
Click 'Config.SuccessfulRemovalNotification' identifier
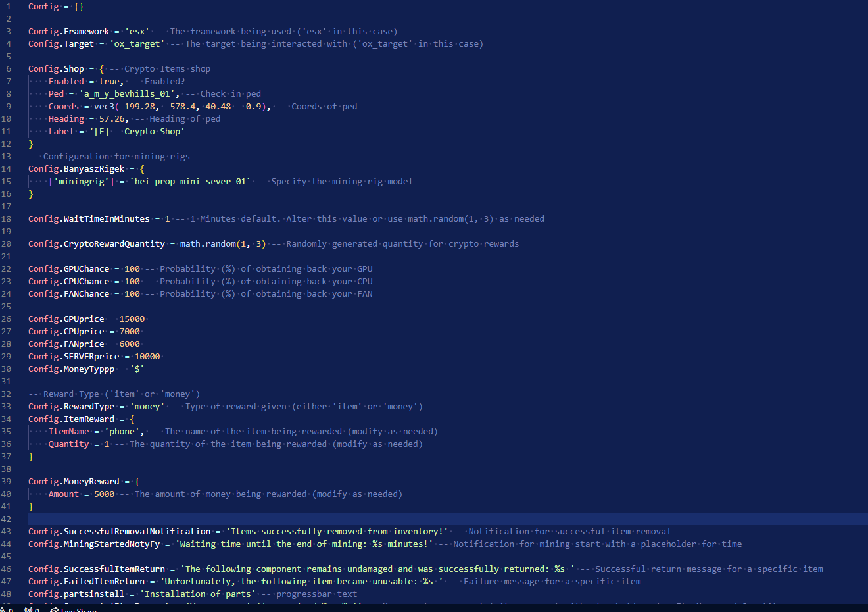point(120,532)
